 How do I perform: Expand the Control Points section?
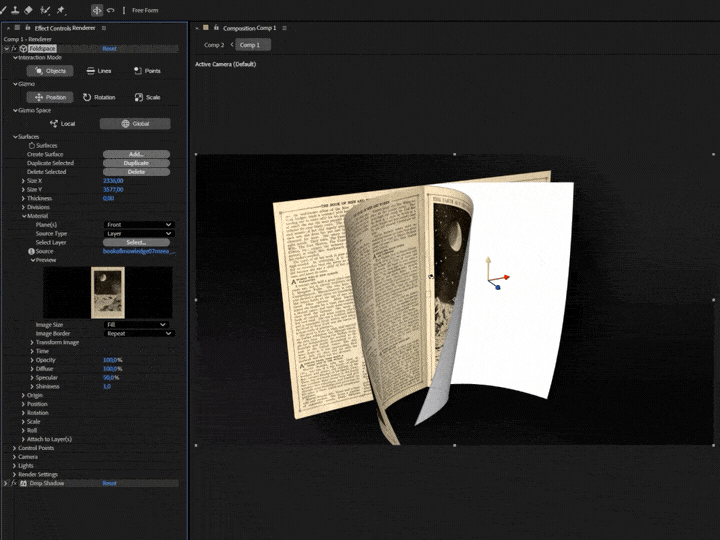pos(37,448)
